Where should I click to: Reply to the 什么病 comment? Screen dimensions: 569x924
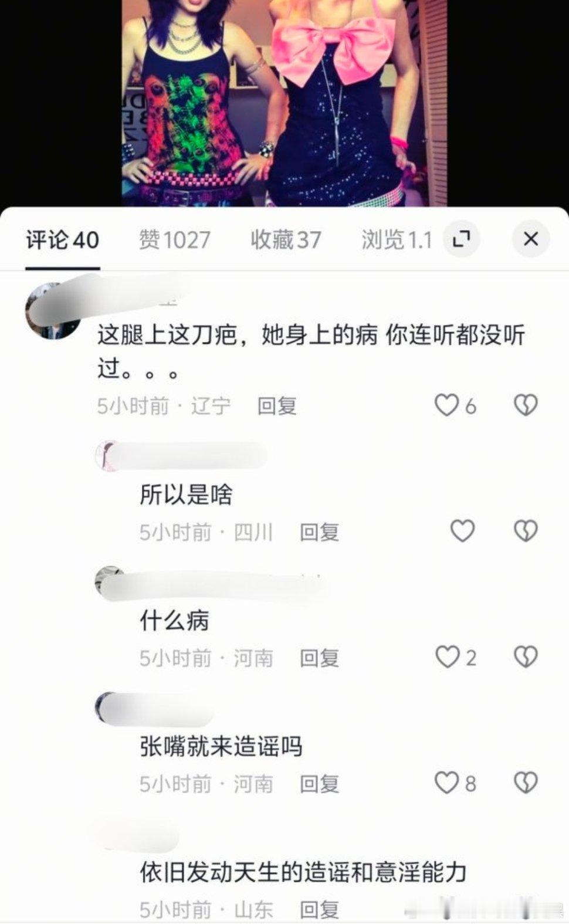320,658
